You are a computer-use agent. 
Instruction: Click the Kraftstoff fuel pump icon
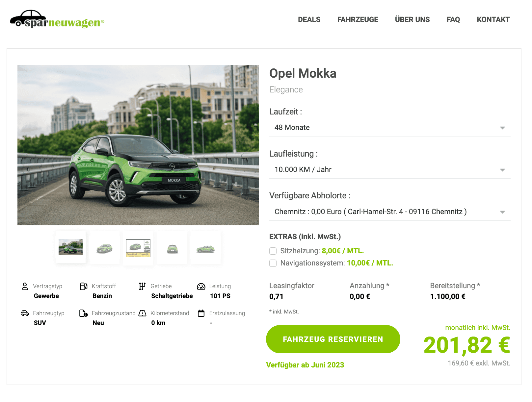pos(84,286)
